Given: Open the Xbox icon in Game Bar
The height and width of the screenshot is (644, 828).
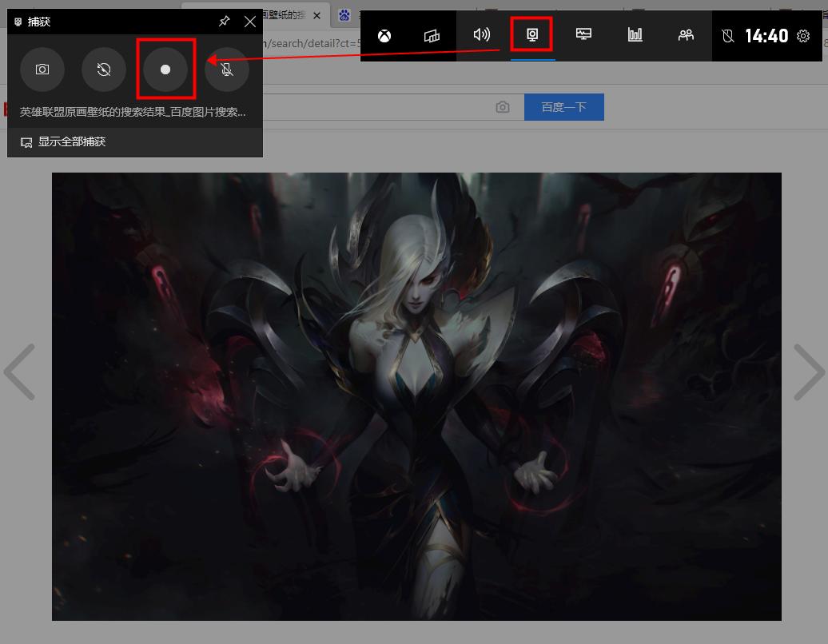Looking at the screenshot, I should click(x=384, y=36).
